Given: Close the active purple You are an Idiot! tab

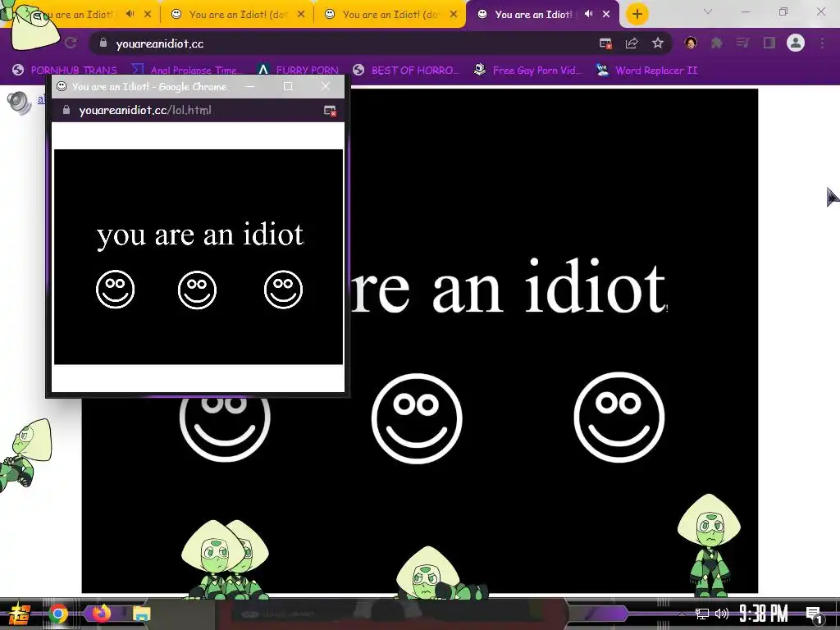Looking at the screenshot, I should [x=606, y=15].
